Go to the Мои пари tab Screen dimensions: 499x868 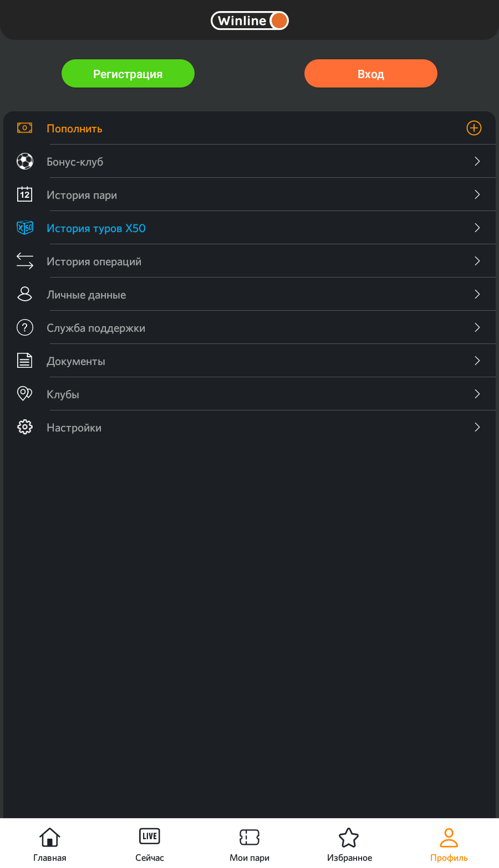pyautogui.click(x=249, y=844)
